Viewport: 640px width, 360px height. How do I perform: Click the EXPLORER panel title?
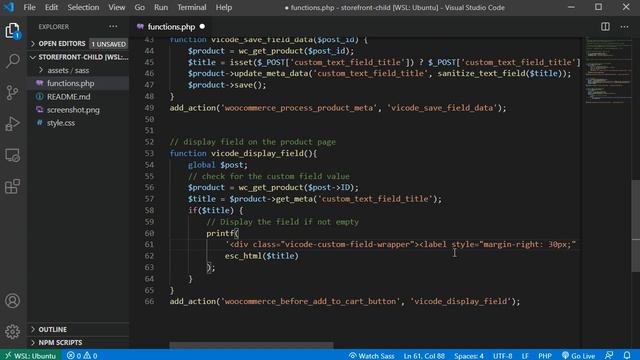tap(54, 27)
